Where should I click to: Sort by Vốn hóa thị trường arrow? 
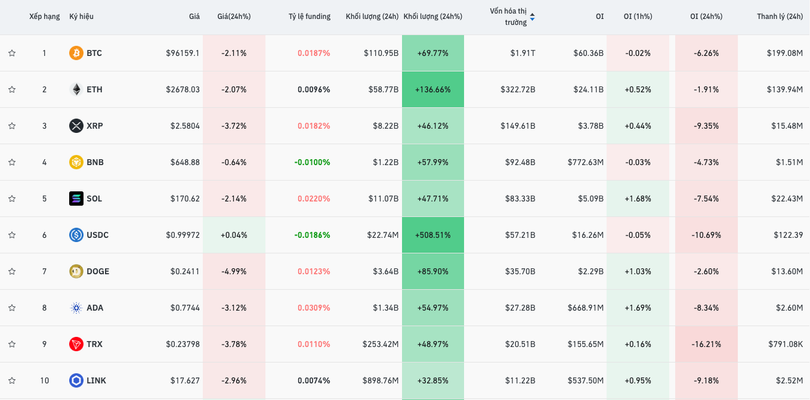(532, 17)
